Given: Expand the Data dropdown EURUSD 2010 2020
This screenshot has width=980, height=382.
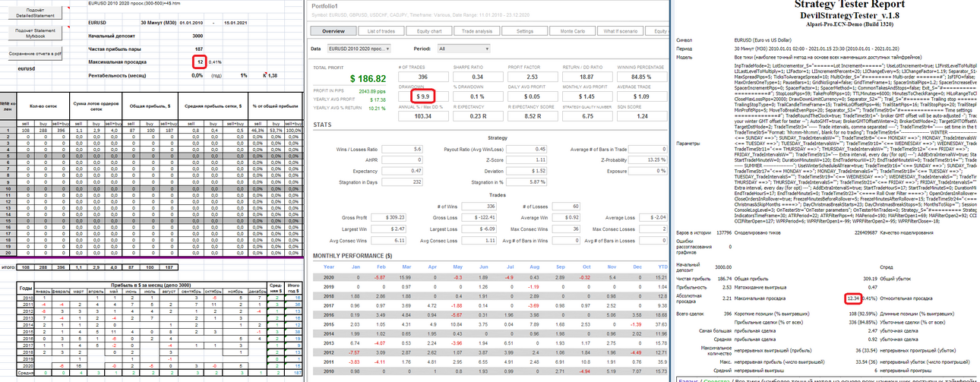Looking at the screenshot, I should point(359,48).
